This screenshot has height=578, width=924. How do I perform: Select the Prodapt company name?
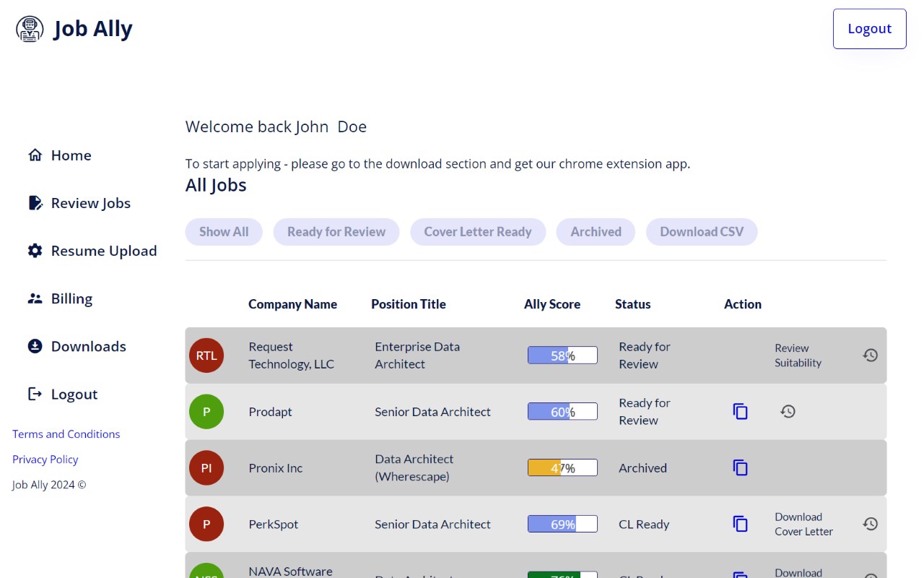[x=271, y=412]
